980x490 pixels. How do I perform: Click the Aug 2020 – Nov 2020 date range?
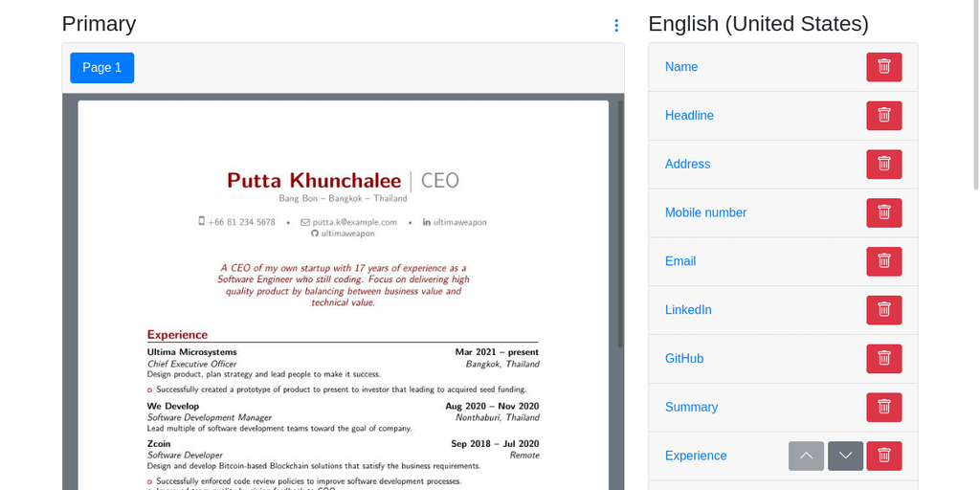click(x=492, y=406)
